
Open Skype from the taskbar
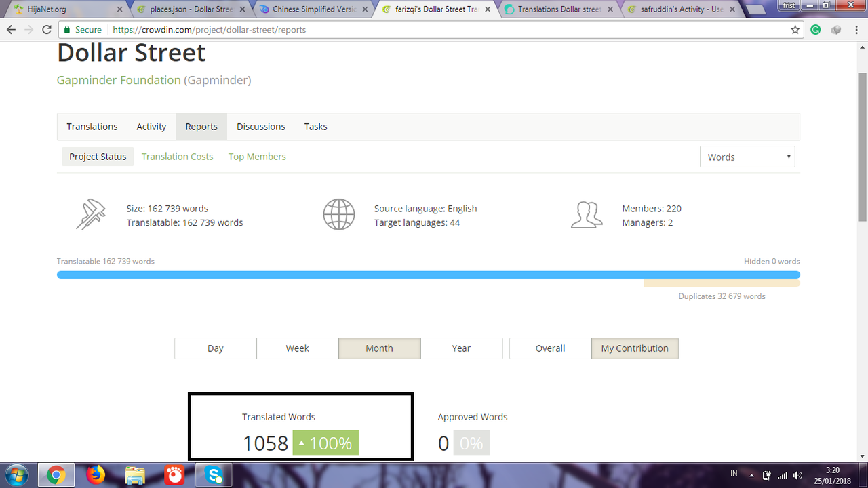214,475
